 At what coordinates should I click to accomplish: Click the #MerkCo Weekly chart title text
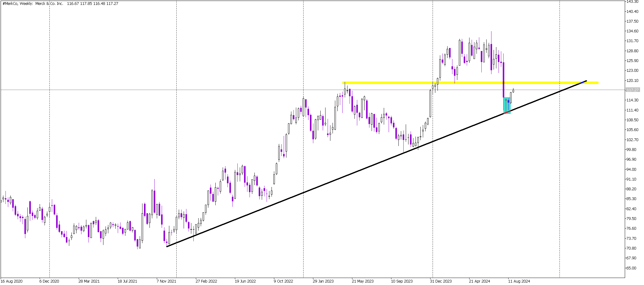click(60, 4)
